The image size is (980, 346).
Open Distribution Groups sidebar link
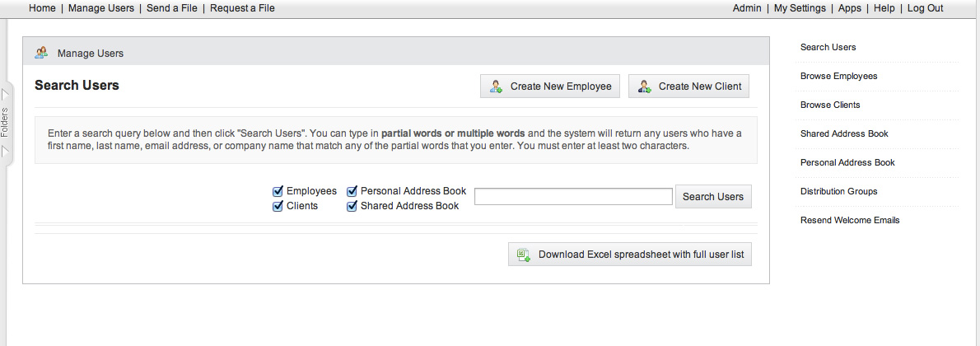click(838, 191)
